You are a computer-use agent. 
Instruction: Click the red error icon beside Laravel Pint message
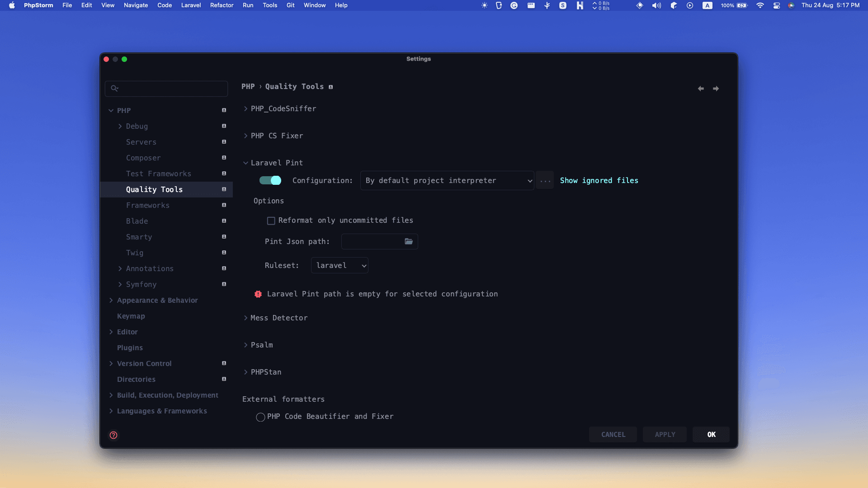pyautogui.click(x=258, y=294)
